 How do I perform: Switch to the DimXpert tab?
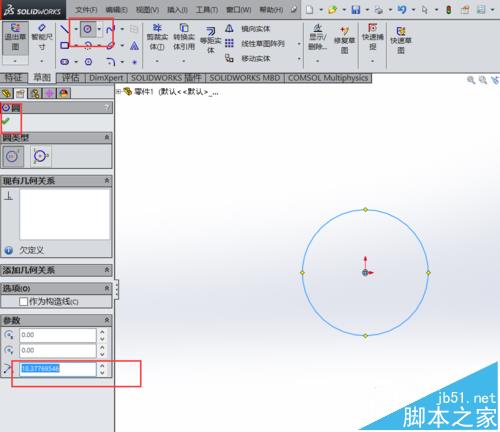pyautogui.click(x=106, y=78)
